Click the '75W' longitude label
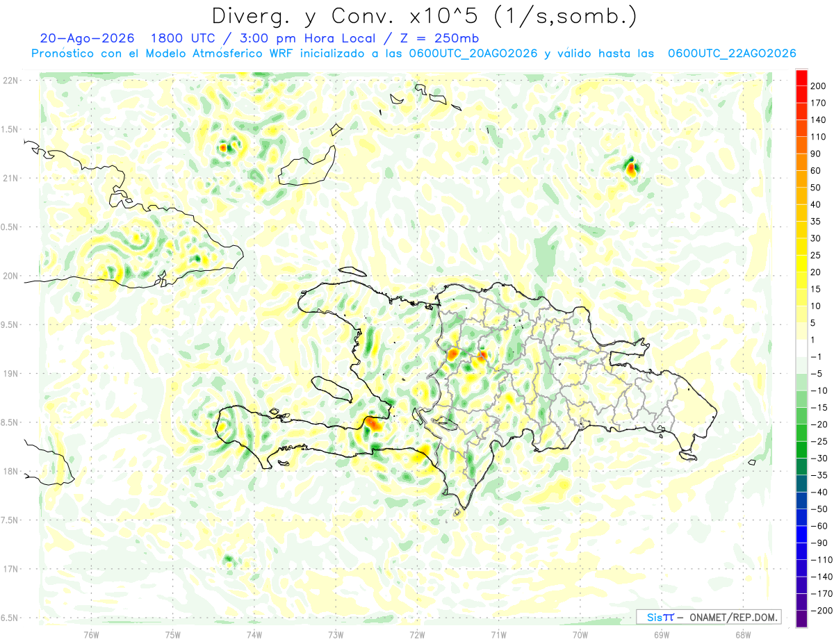This screenshot has width=834, height=644. (173, 634)
